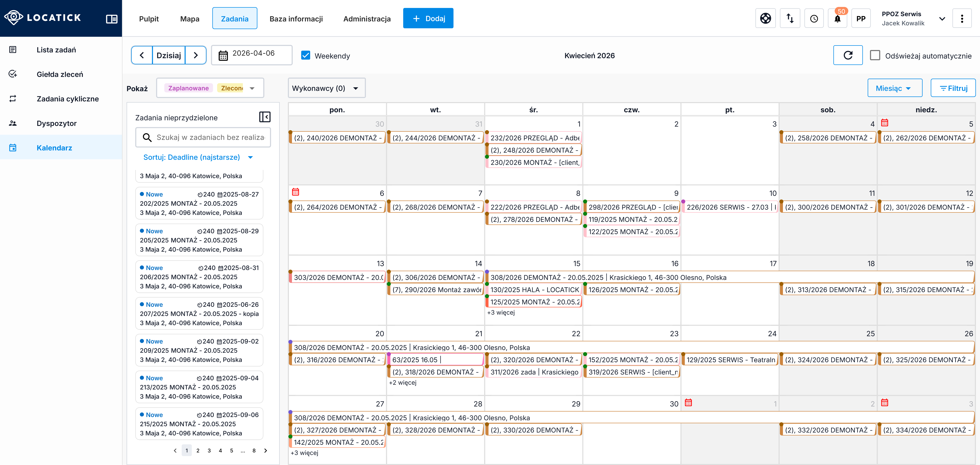Open Zadania cykliczne in sidebar

pyautogui.click(x=61, y=99)
